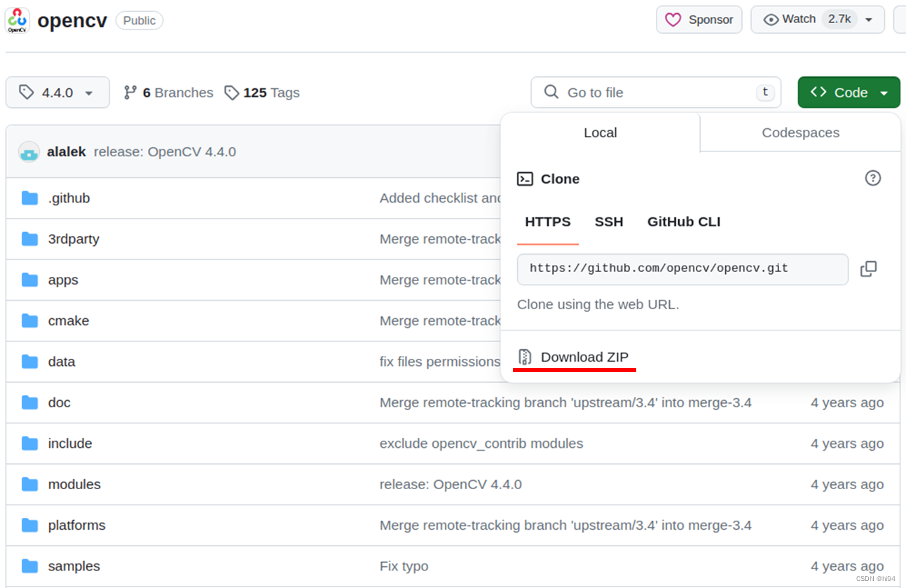This screenshot has height=588, width=906.
Task: Toggle the Public repository badge
Action: [139, 20]
